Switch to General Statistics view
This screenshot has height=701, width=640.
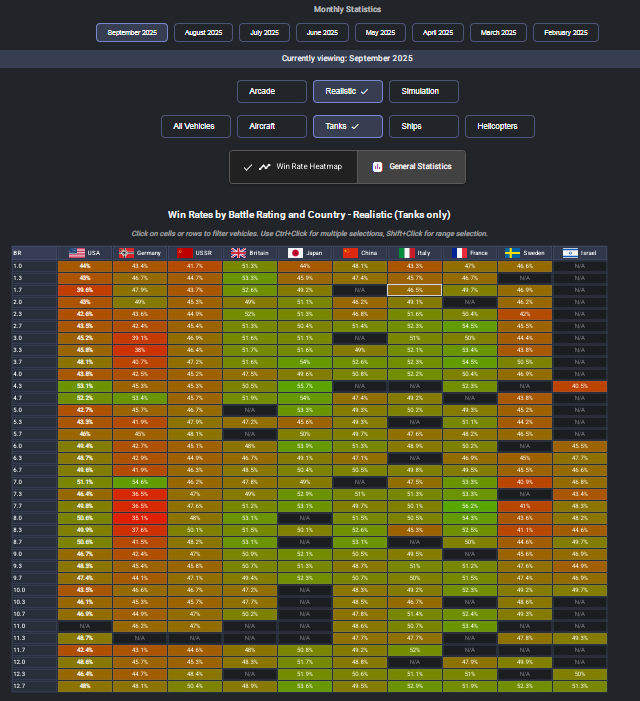[x=411, y=167]
